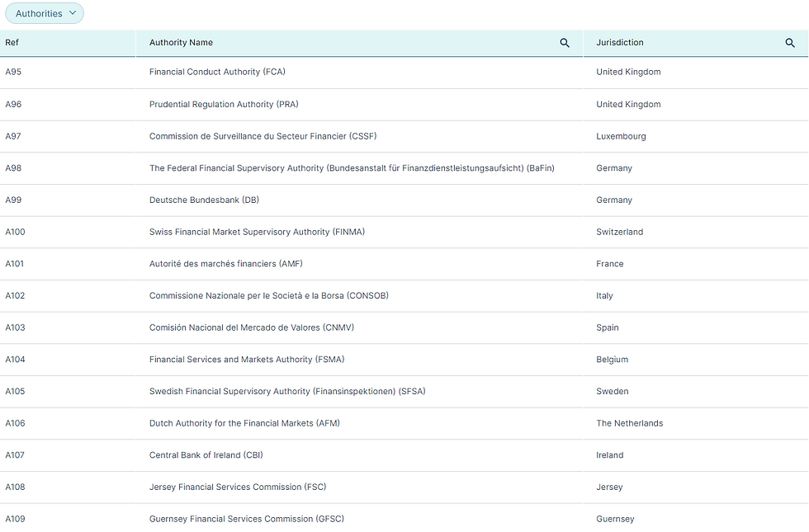Select ref A103

[15, 328]
